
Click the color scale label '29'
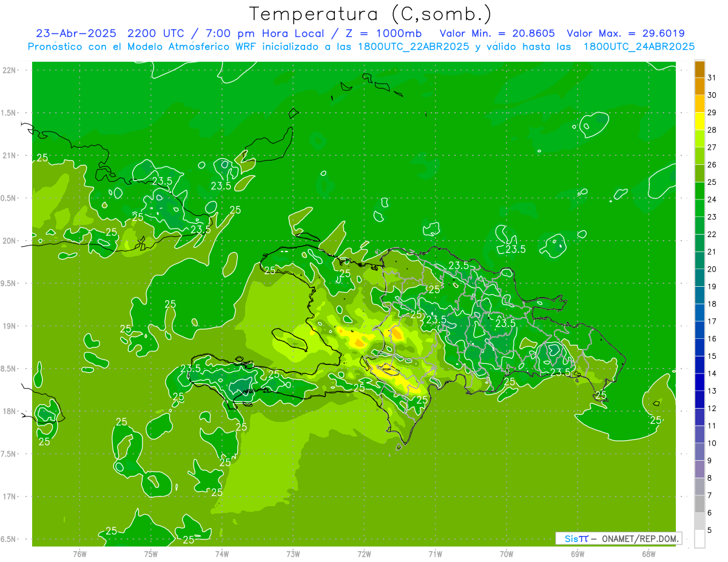(712, 112)
